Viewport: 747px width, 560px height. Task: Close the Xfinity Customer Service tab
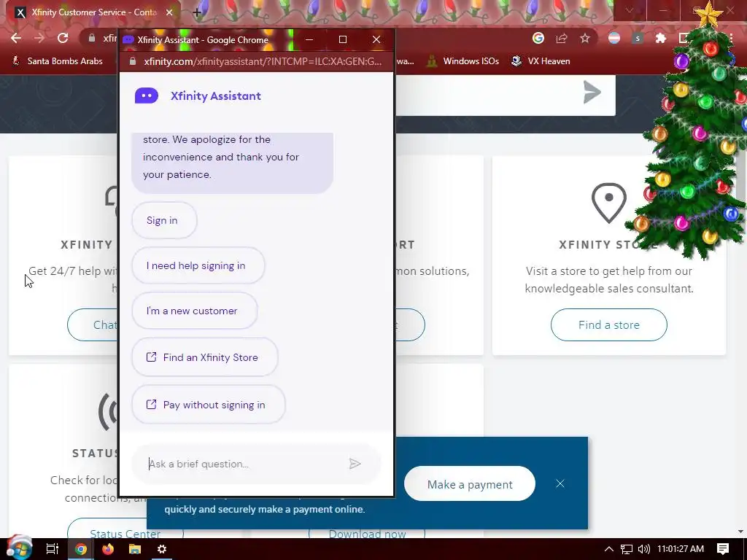pyautogui.click(x=169, y=12)
